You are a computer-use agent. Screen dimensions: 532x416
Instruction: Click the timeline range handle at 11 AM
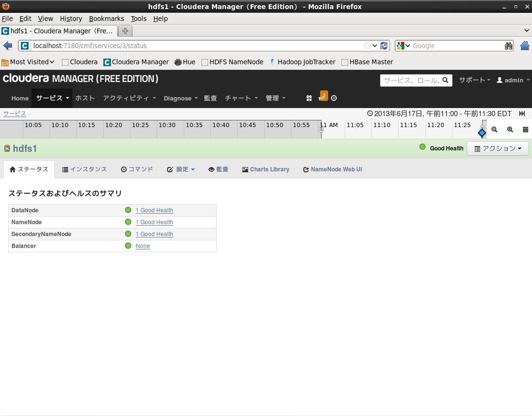click(321, 129)
